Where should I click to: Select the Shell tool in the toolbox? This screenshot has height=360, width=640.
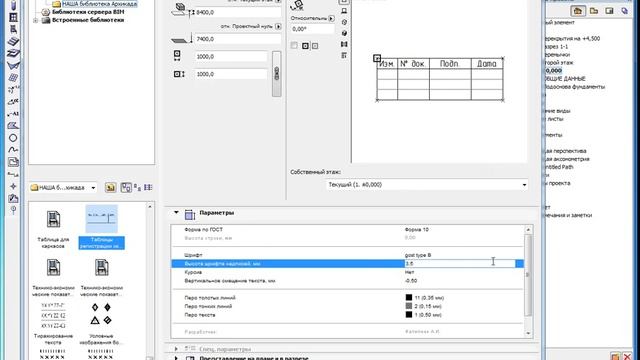click(x=13, y=65)
